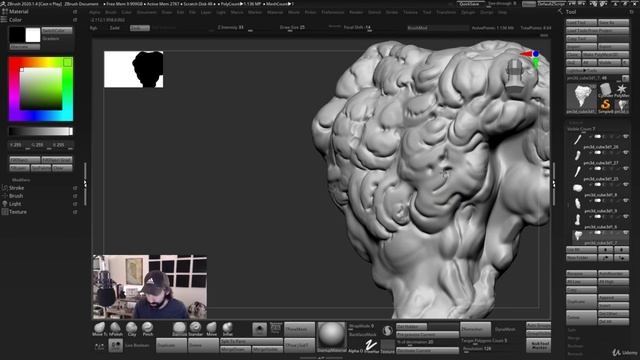
Task: Toggle Zsub mode
Action: pyautogui.click(x=140, y=28)
